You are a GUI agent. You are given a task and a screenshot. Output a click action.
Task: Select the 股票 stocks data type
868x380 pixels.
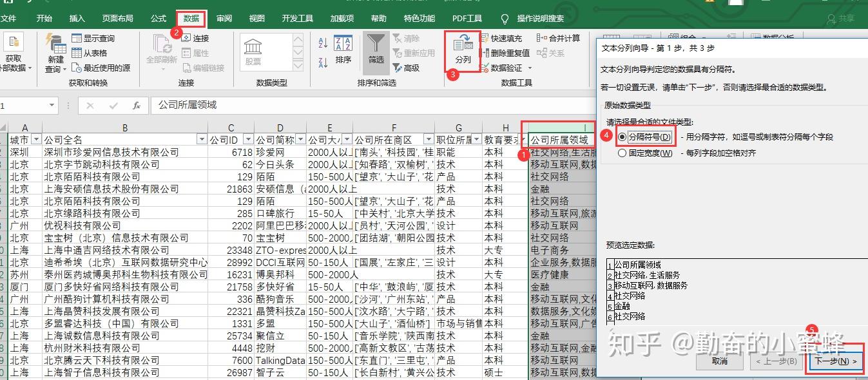coord(253,52)
